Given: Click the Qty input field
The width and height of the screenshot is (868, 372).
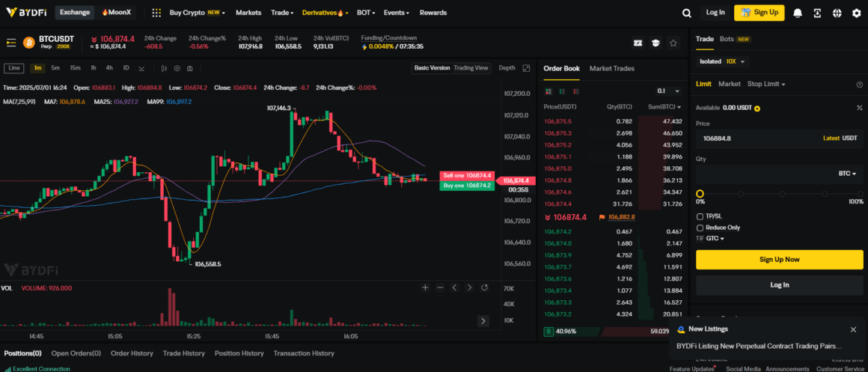Looking at the screenshot, I should 780,174.
